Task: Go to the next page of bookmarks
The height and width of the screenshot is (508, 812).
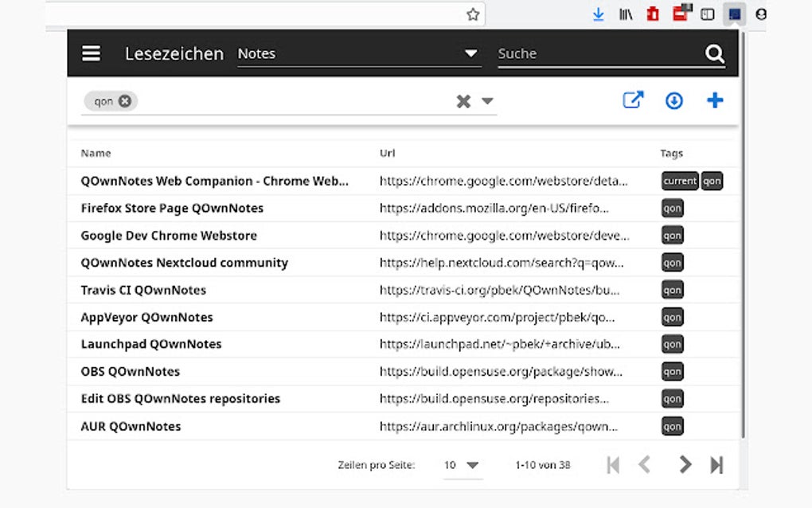Action: pos(685,465)
